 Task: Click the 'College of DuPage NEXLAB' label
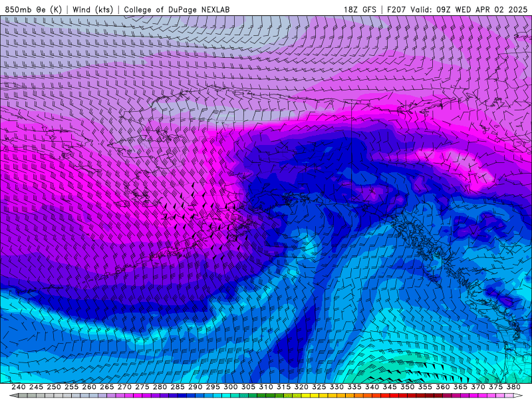177,9
